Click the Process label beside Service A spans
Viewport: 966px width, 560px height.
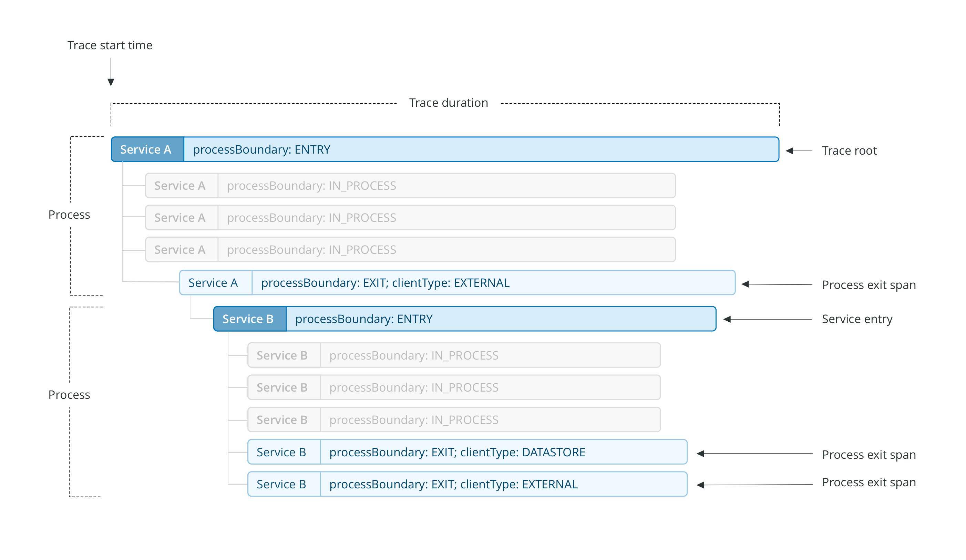[69, 215]
